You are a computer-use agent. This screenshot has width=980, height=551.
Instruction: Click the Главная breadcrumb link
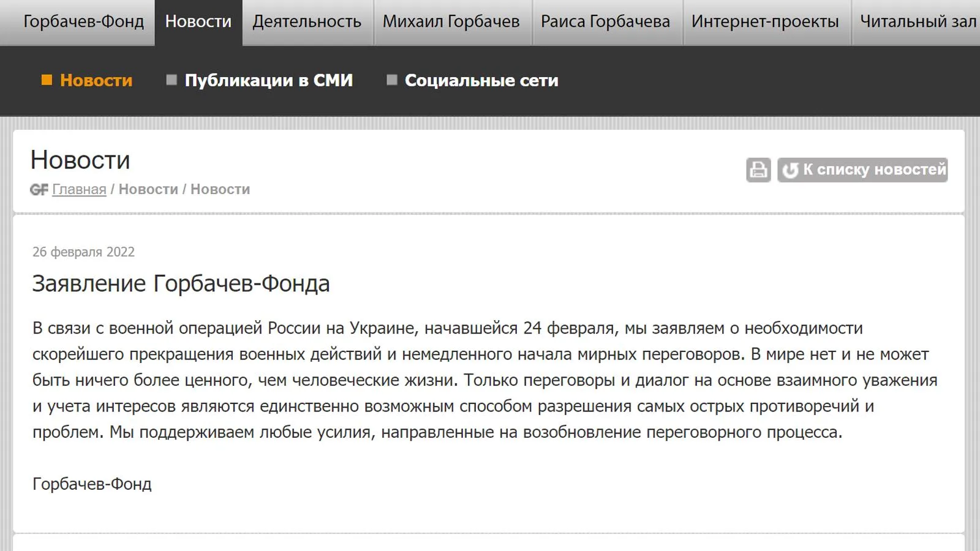pyautogui.click(x=79, y=189)
